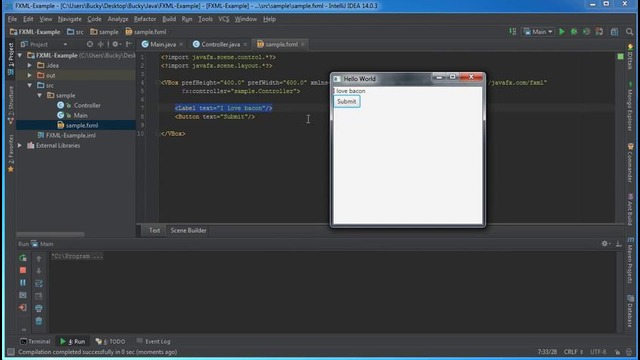The image size is (640, 360).
Task: Click the sample breadcrumb in navigation bar
Action: click(104, 32)
